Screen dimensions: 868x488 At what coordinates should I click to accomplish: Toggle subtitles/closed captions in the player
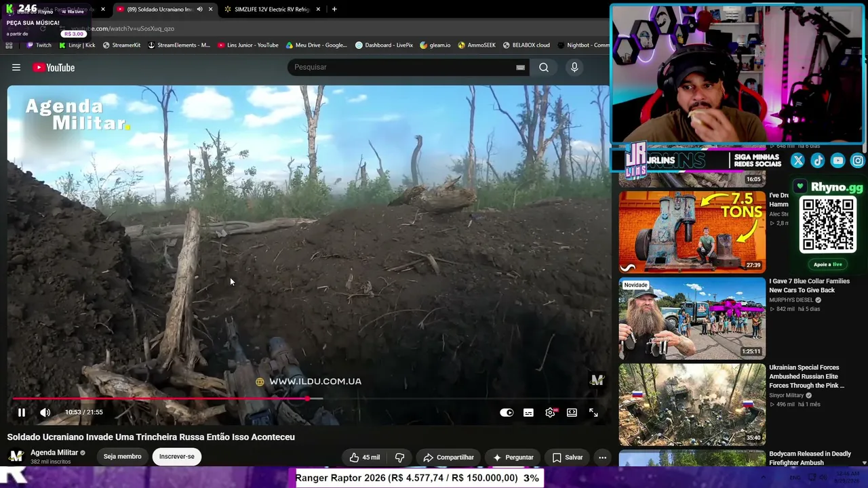tap(528, 412)
